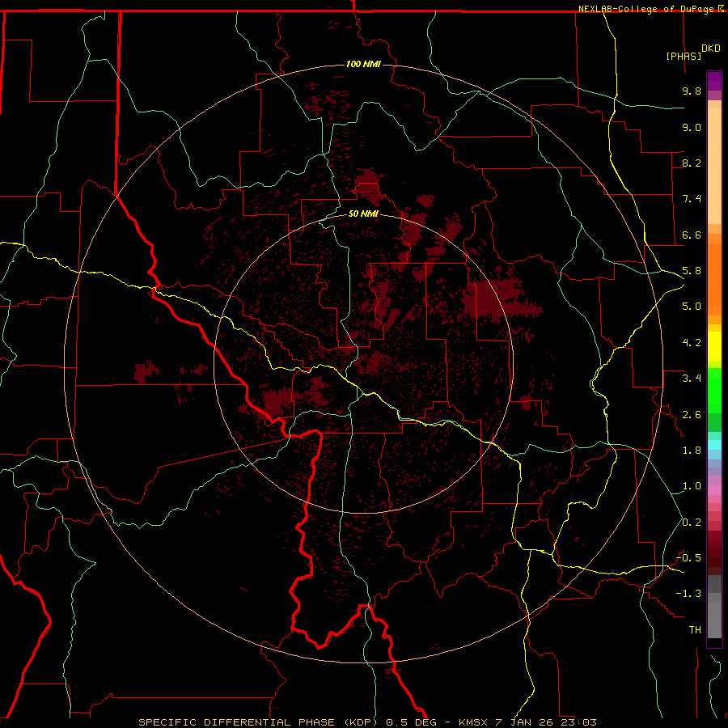Click the 2.6 scale value
The width and height of the screenshot is (728, 728).
click(692, 415)
